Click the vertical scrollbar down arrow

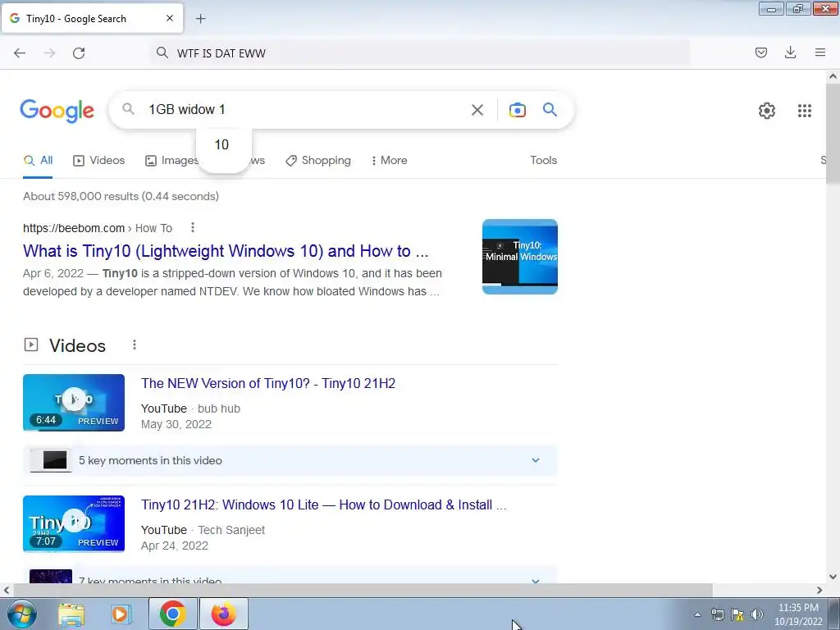pyautogui.click(x=833, y=577)
